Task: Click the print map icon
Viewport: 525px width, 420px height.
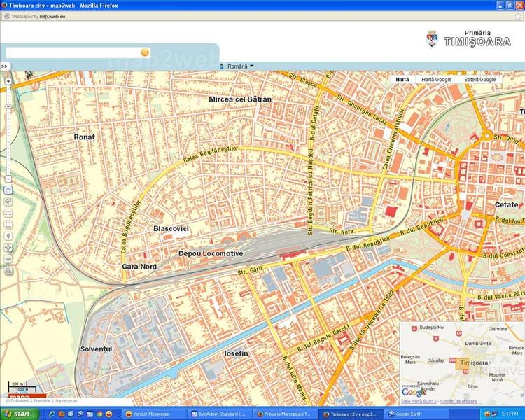Action: pyautogui.click(x=8, y=270)
